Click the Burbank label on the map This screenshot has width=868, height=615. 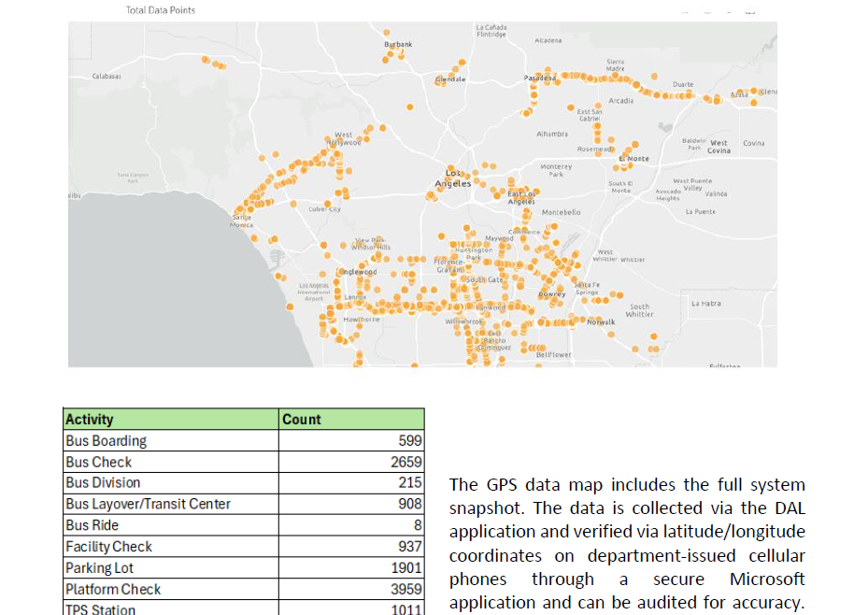coord(398,44)
